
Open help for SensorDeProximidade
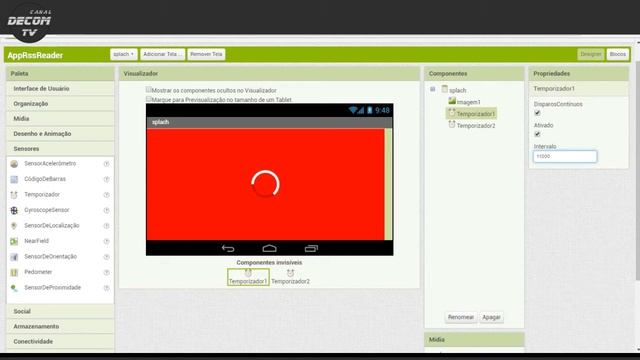click(x=106, y=288)
